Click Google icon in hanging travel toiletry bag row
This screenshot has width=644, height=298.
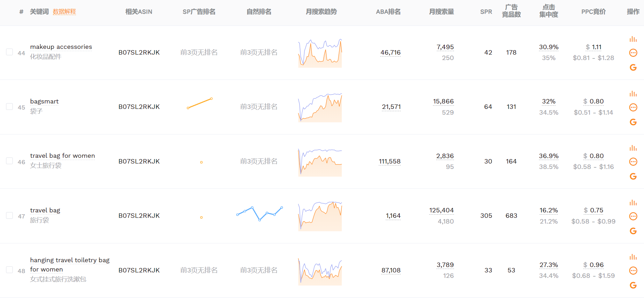click(633, 285)
